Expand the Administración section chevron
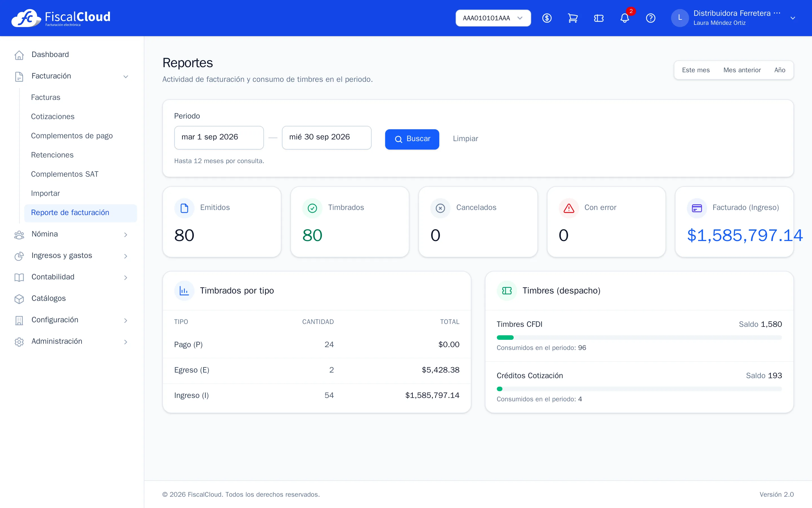 coord(125,342)
